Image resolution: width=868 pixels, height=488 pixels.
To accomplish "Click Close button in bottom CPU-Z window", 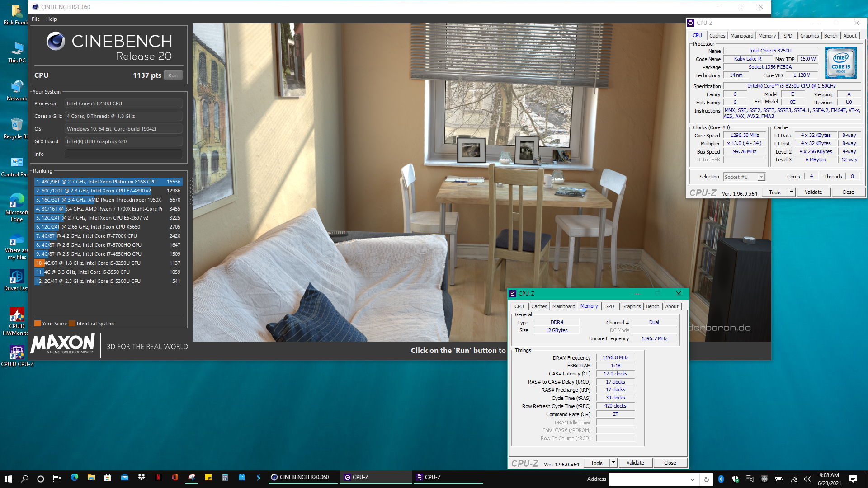I will point(670,463).
